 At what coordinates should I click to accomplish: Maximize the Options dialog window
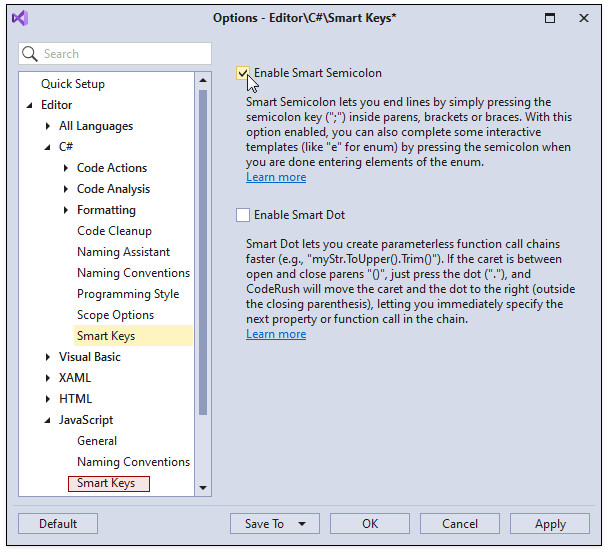[550, 18]
